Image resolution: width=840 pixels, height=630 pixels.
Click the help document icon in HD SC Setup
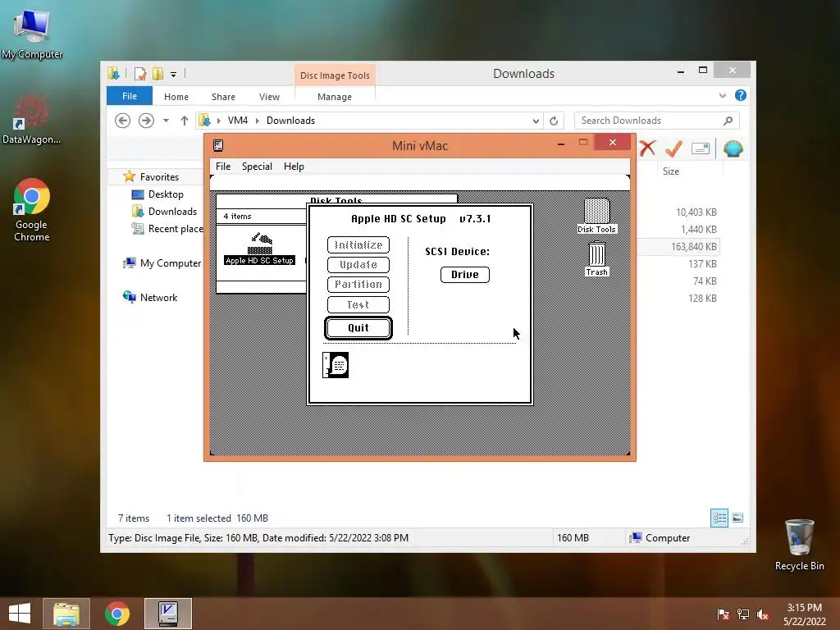tap(336, 365)
